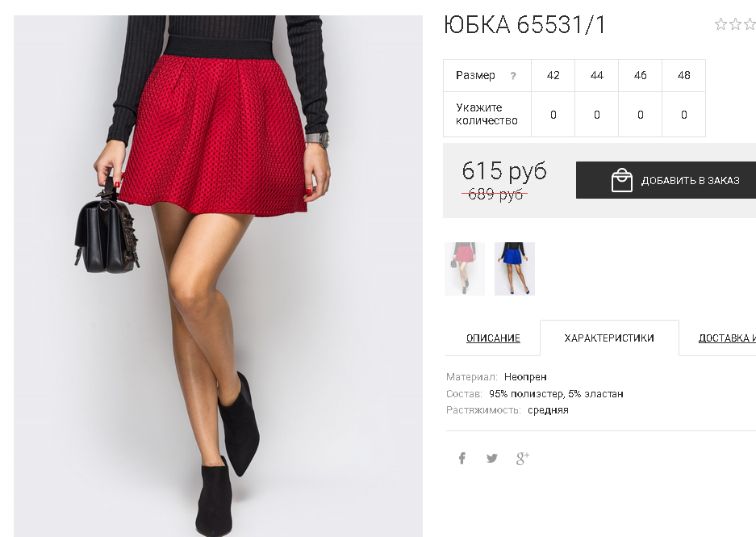Open the ОПИСАНИЕ tab
The image size is (756, 537).
point(493,338)
